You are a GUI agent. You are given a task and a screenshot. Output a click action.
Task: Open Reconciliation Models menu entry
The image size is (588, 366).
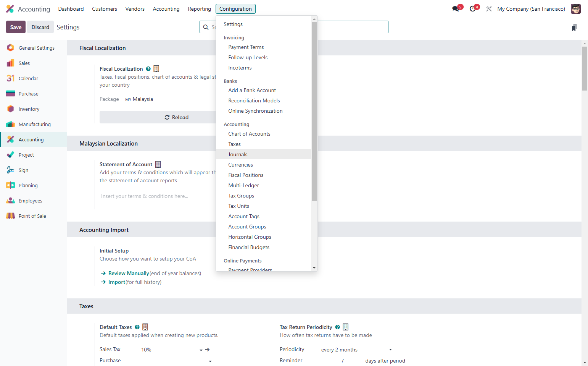264,100
